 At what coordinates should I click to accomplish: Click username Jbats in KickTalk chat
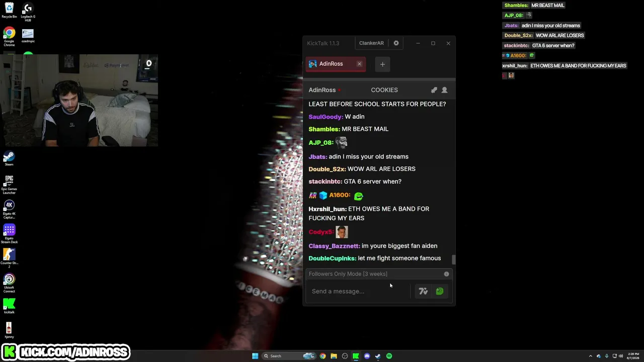tap(317, 157)
